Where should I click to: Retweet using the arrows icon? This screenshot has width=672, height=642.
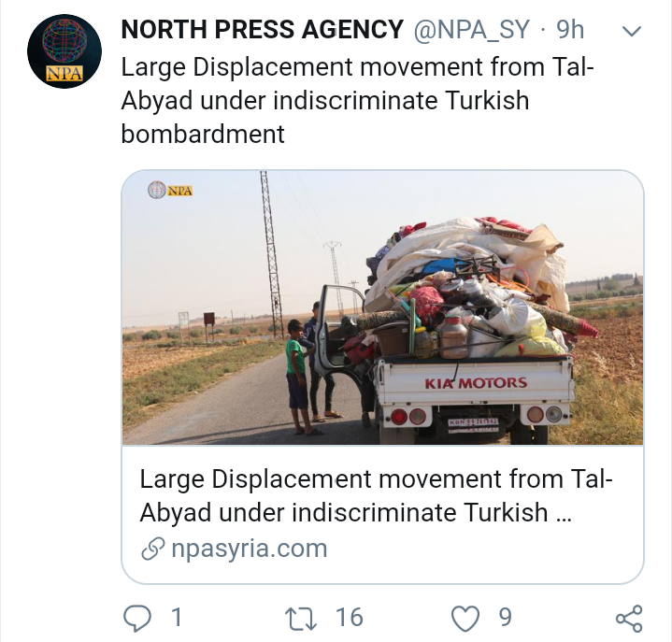[x=301, y=618]
